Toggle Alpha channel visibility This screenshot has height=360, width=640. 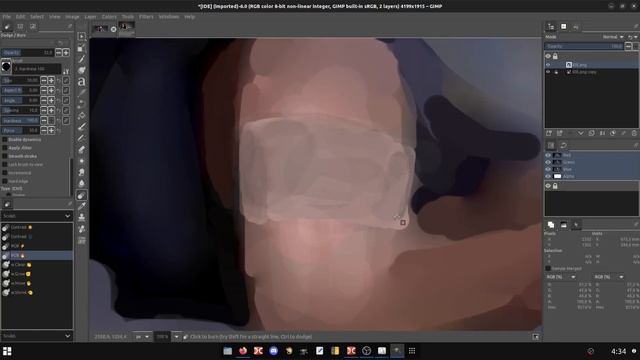tap(548, 176)
